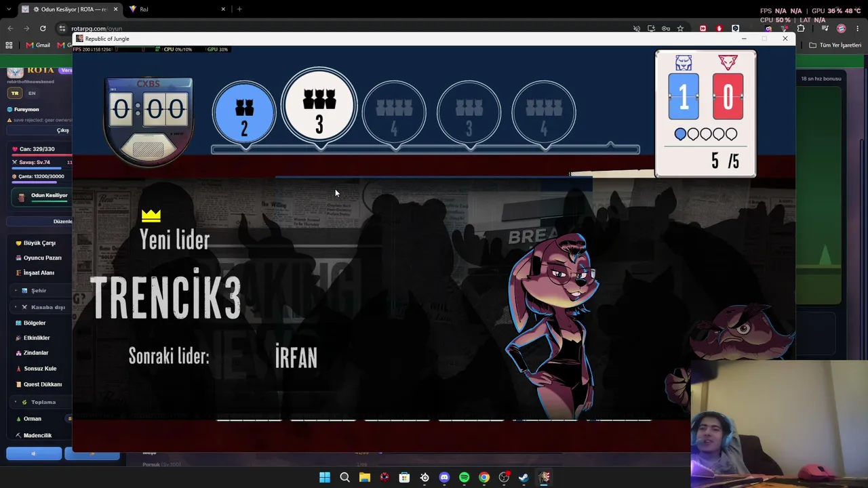Open Büyük Çarşı in ROTA sidebar

coord(39,243)
